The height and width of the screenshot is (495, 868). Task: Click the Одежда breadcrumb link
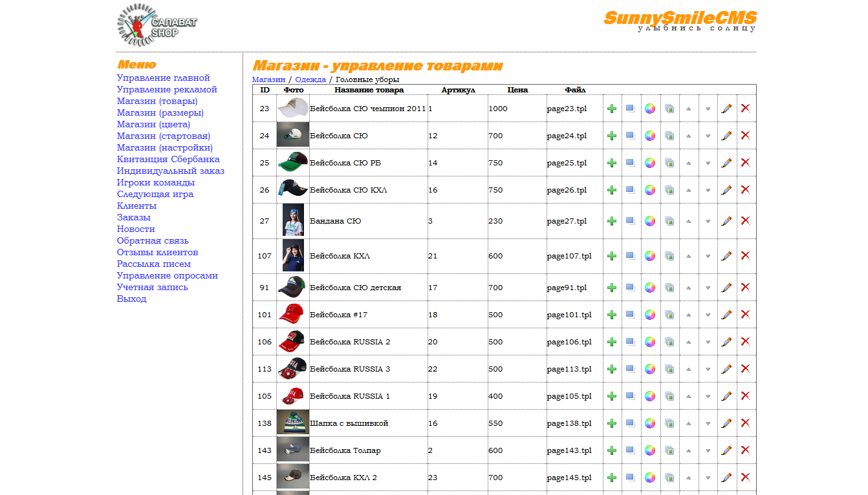coord(310,79)
